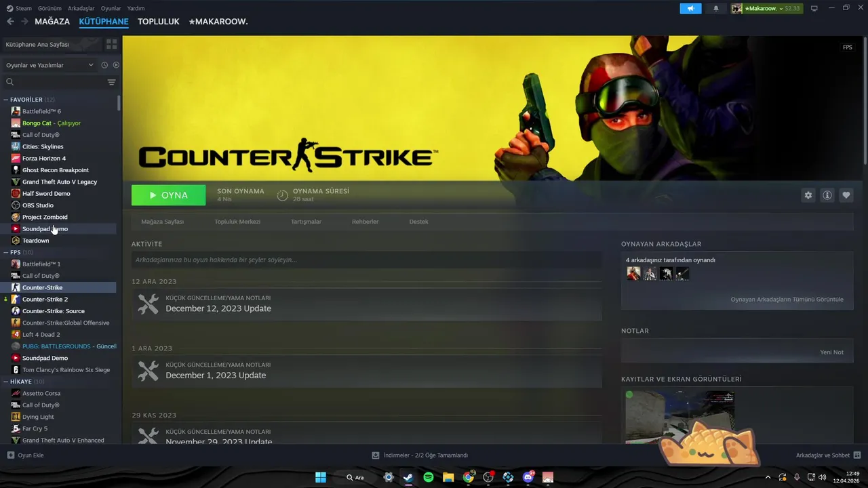This screenshot has width=868, height=488.
Task: Switch to Big Picture mode icon
Action: click(x=814, y=8)
